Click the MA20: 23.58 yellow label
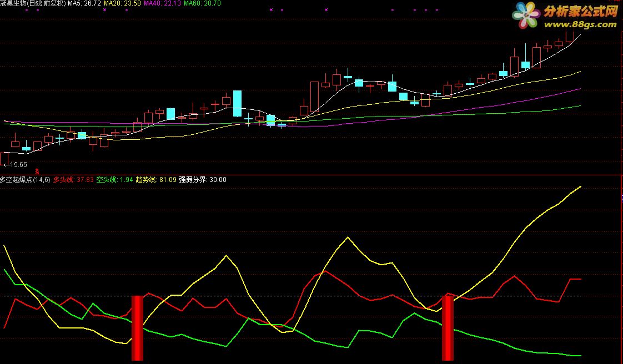Viewport: 623px width, 364px height. click(x=122, y=3)
